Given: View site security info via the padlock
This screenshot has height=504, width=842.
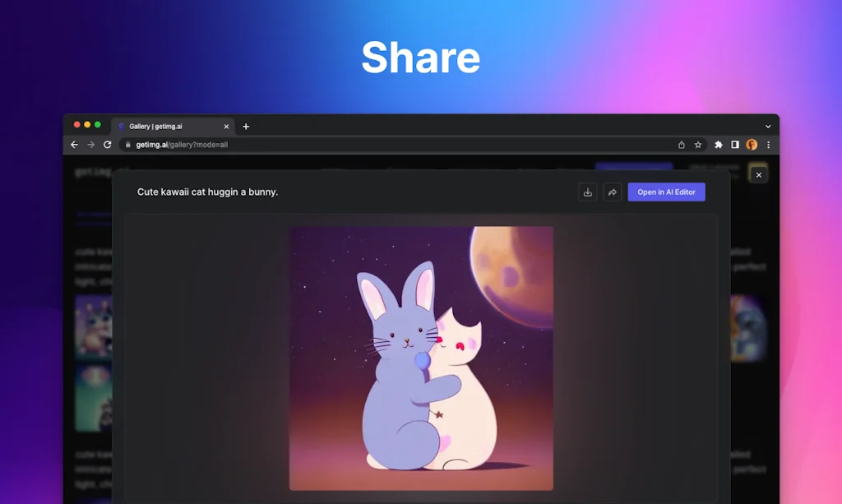Looking at the screenshot, I should click(127, 145).
